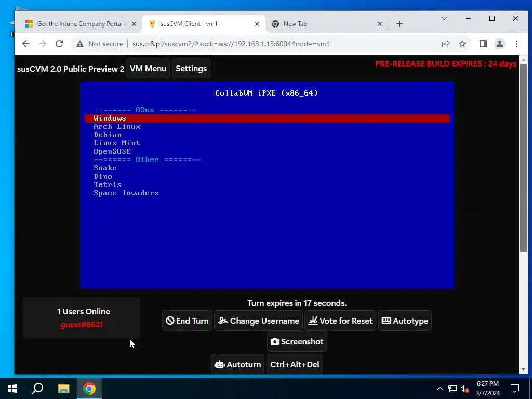Click the page vertical scrollbar thumb
Viewport: 532px width, 399px height.
coord(523,158)
